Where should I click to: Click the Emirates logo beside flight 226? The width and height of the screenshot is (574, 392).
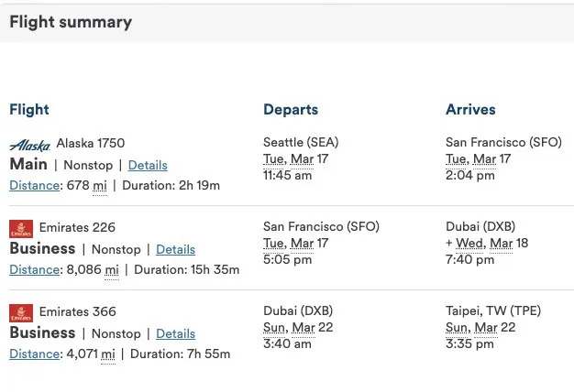pyautogui.click(x=21, y=228)
